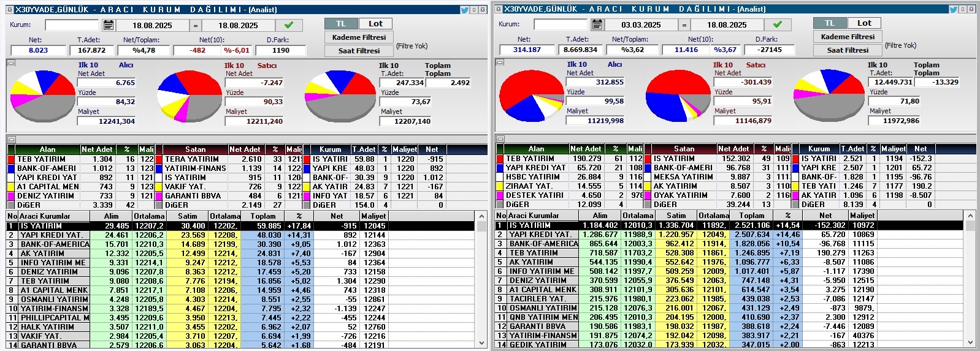Click start date 03.03.2025 in right window
This screenshot has width=980, height=351.
641,25
